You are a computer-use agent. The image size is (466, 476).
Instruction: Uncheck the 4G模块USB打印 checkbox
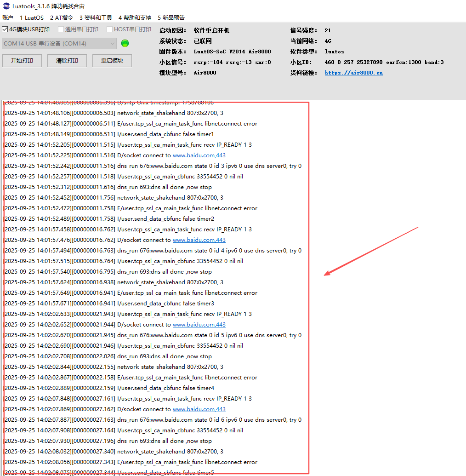pyautogui.click(x=5, y=29)
